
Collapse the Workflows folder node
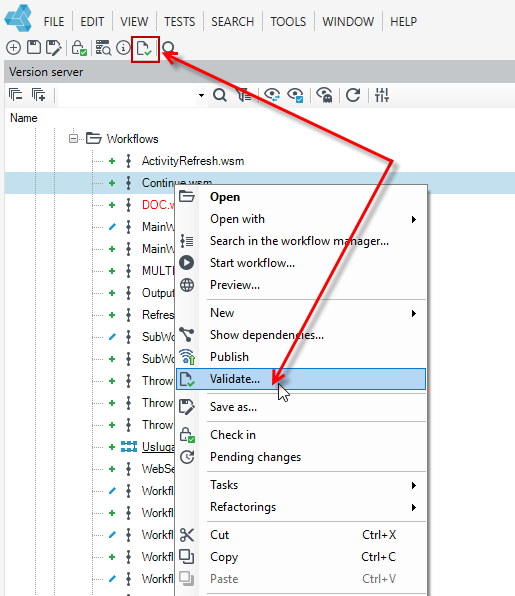pos(73,138)
